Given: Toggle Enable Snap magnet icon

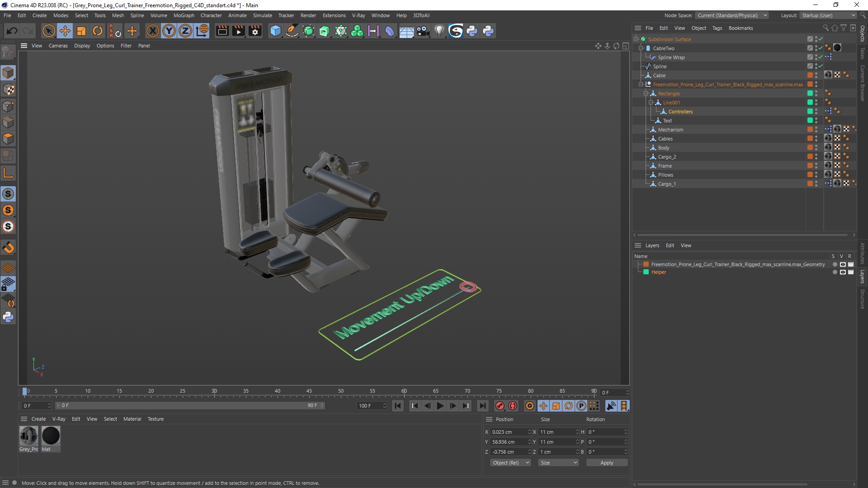Looking at the screenshot, I should (x=8, y=248).
